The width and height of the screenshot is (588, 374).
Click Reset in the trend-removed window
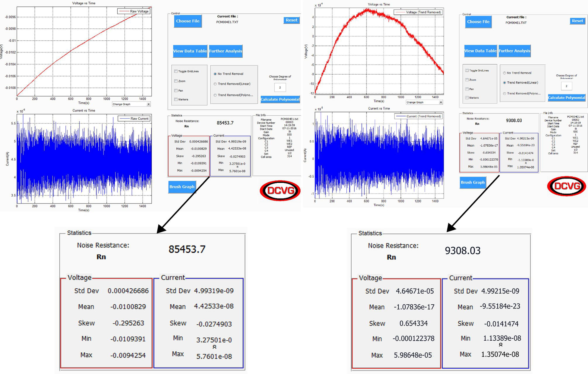pos(577,21)
